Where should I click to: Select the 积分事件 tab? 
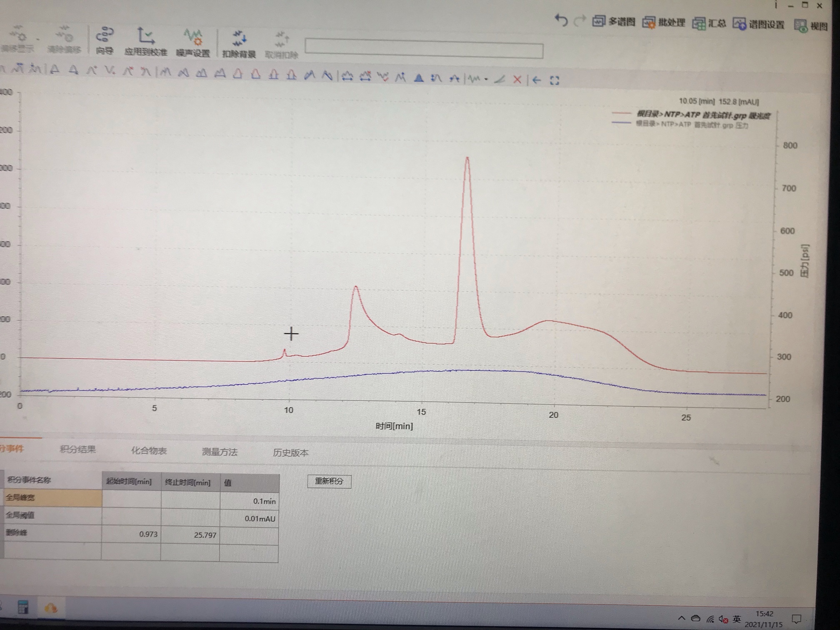12,448
